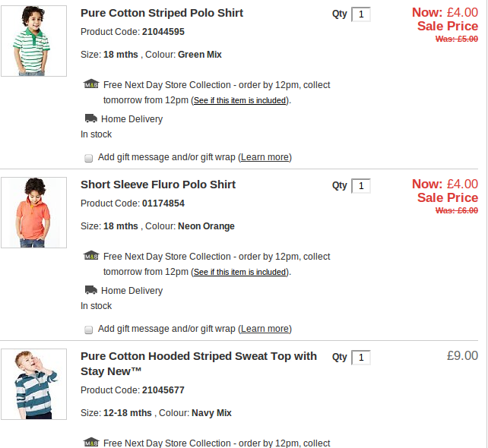
Task: Click M&S collection icon for Hooded Sweat Top
Action: coord(90,442)
